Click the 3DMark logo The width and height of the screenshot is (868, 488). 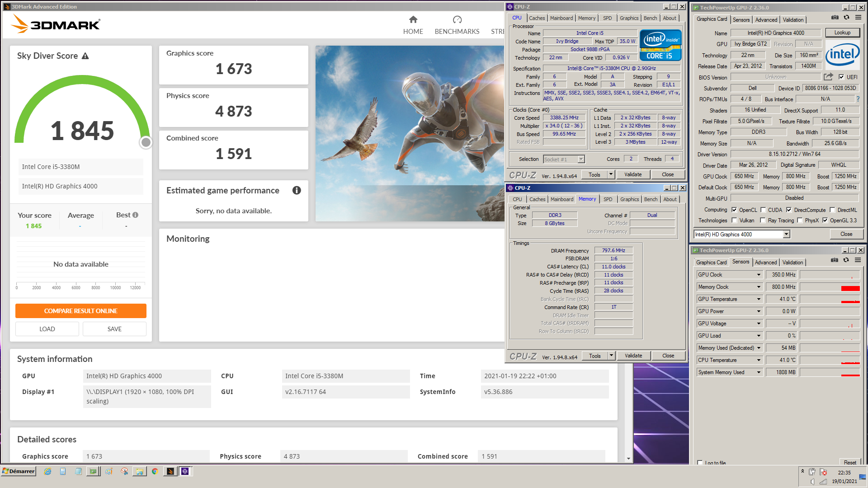pyautogui.click(x=56, y=23)
